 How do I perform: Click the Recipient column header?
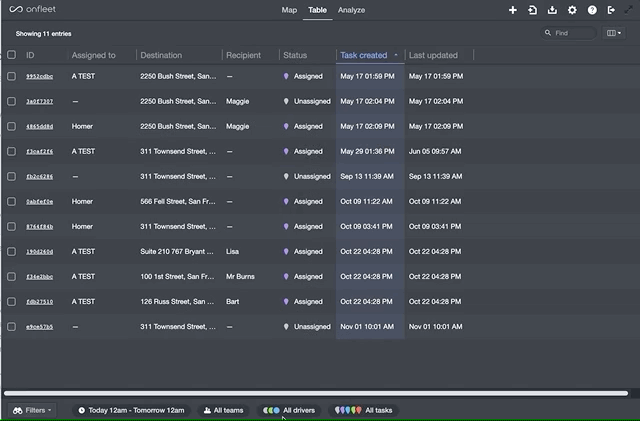243,55
